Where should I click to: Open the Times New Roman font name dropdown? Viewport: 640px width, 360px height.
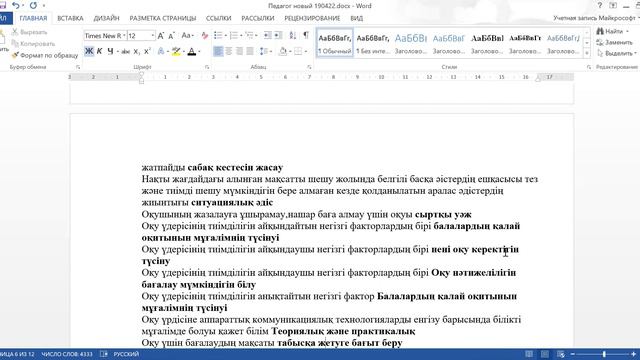124,36
